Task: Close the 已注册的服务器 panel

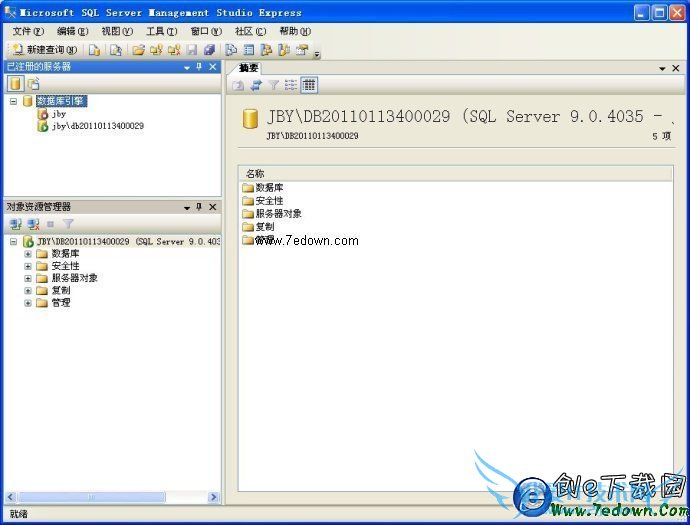Action: coord(213,67)
